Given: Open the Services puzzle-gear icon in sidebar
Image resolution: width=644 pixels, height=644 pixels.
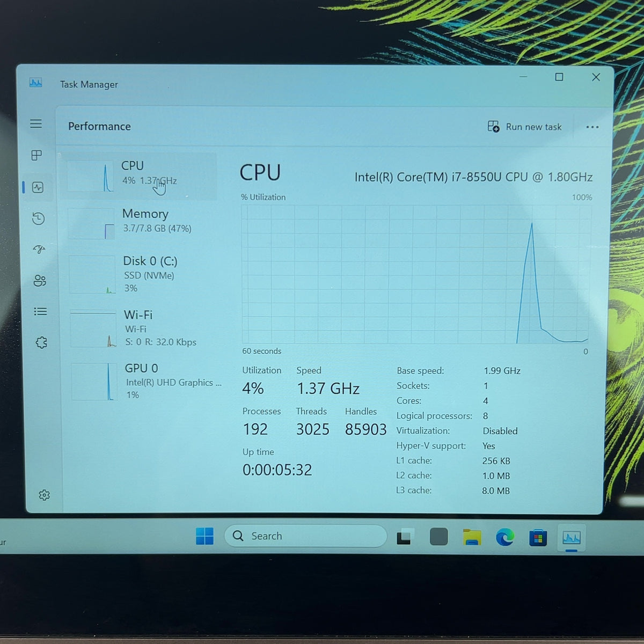Looking at the screenshot, I should tap(41, 342).
